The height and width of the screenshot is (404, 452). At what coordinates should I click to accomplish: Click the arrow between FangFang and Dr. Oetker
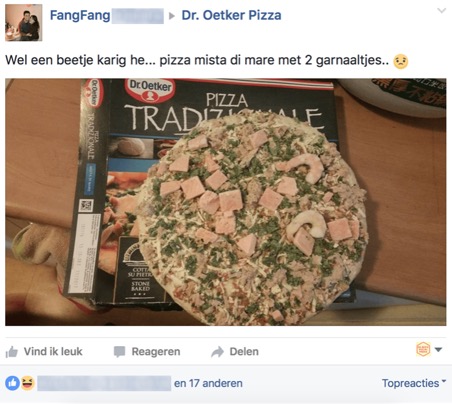click(x=172, y=16)
